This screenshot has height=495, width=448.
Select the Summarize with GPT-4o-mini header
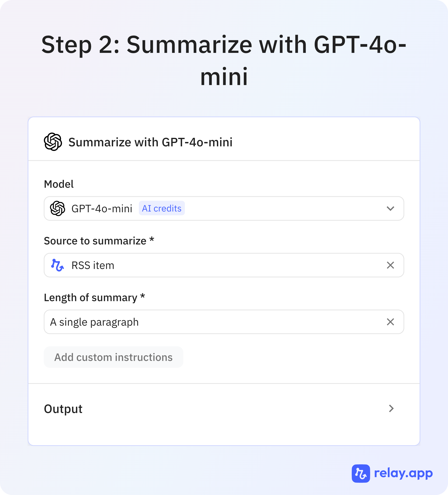151,142
